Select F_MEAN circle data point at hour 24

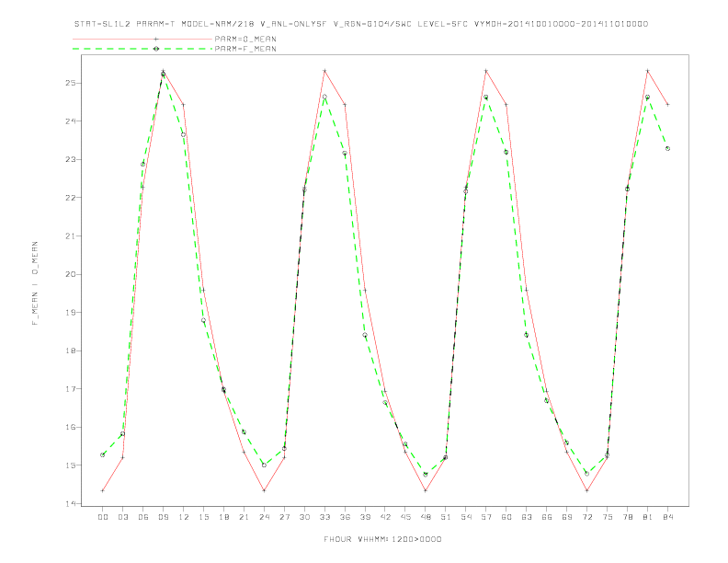coord(264,465)
